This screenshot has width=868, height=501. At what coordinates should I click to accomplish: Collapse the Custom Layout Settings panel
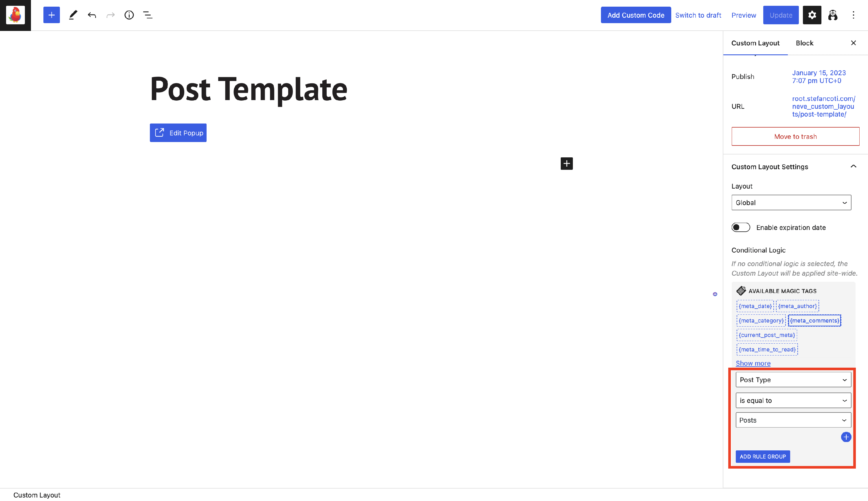click(853, 167)
